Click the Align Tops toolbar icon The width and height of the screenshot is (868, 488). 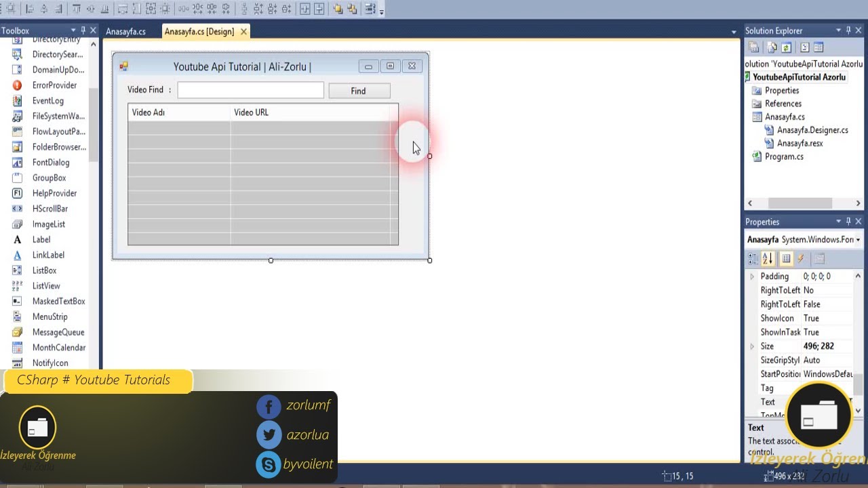(76, 9)
